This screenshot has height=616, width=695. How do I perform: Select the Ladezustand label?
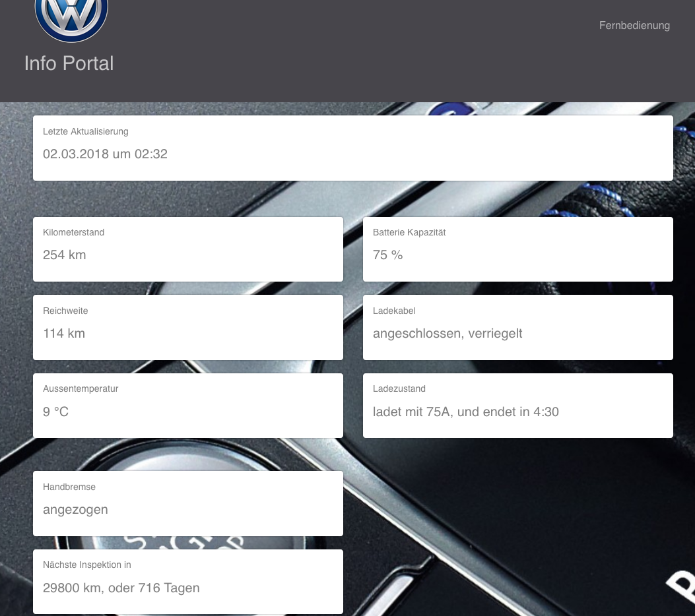pos(399,389)
